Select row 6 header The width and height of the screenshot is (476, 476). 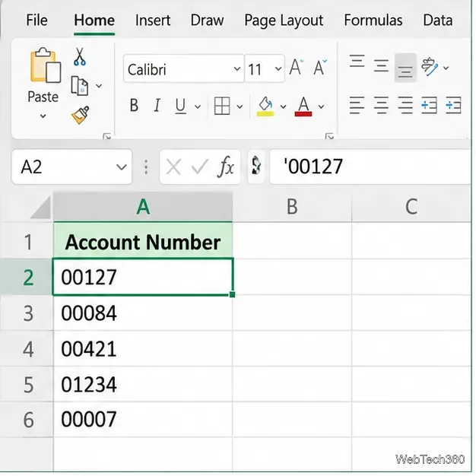(27, 420)
